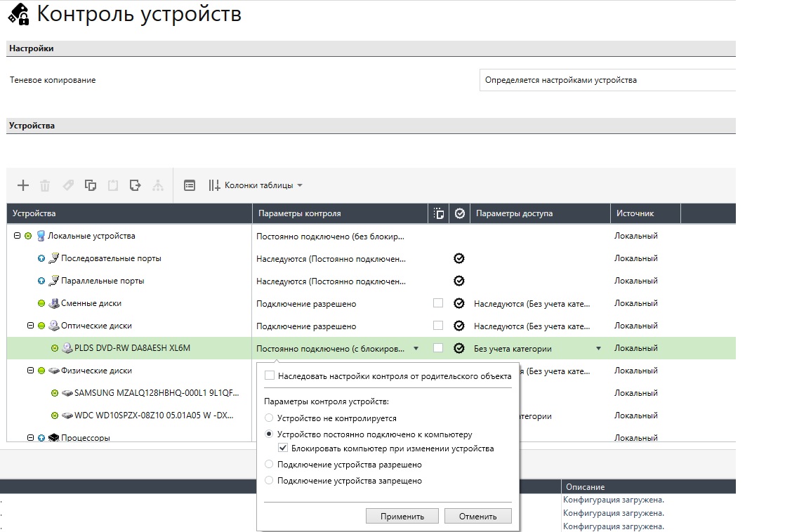785x532 pixels.
Task: Click the add device plus icon
Action: [23, 185]
